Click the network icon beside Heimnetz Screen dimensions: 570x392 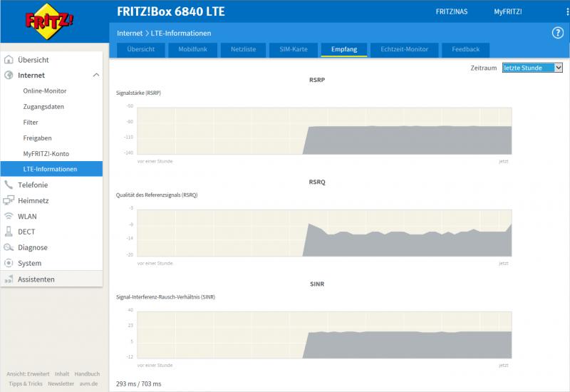click(x=9, y=200)
